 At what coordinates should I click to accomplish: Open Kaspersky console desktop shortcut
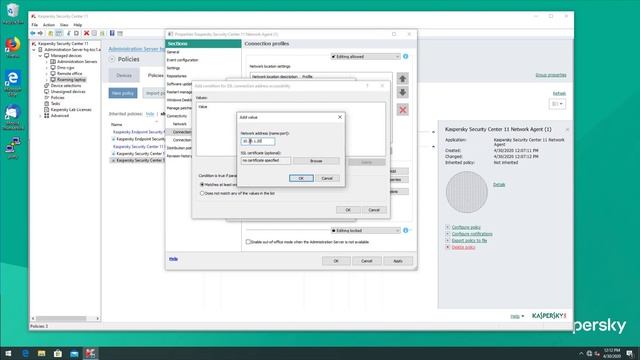[x=13, y=117]
